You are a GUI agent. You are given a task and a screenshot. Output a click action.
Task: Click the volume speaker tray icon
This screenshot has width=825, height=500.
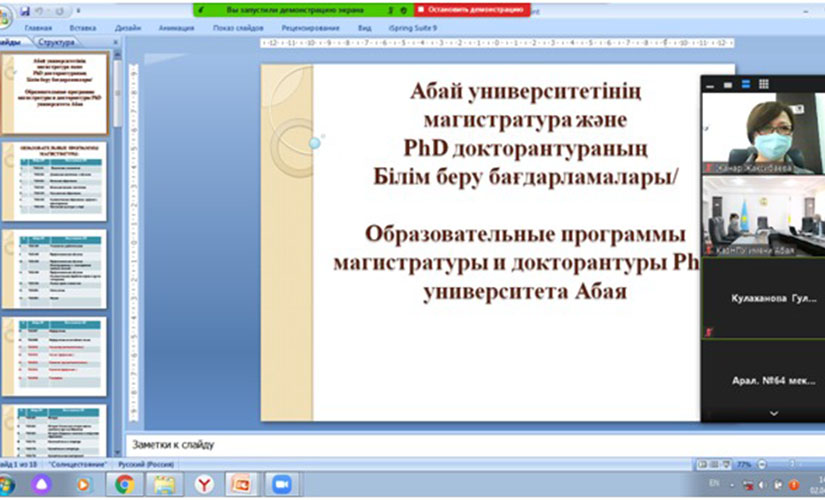[x=762, y=485]
